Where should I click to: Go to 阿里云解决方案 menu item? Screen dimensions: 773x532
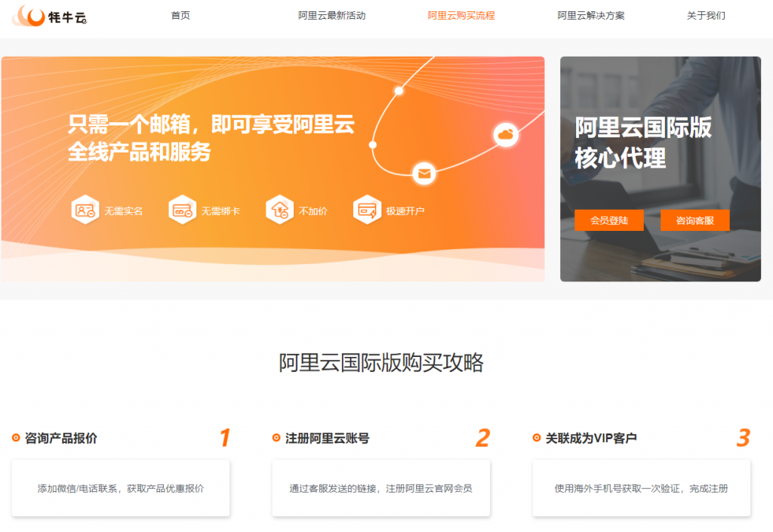coord(591,16)
